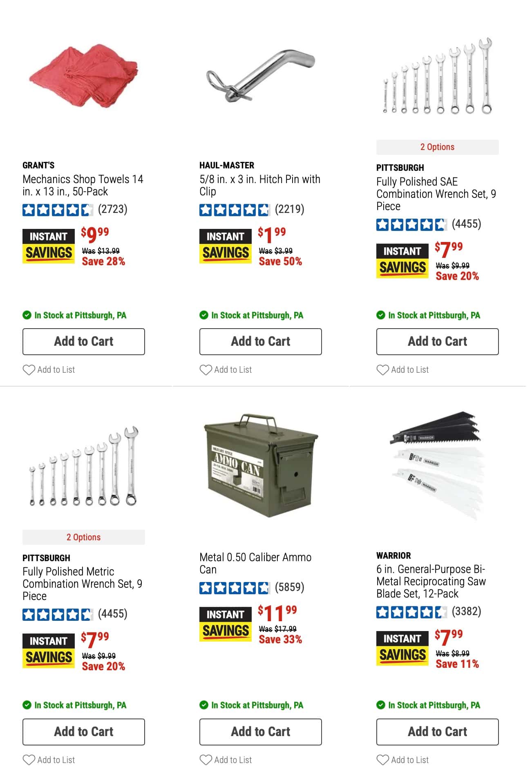Click heart icon for Mechanics Shop Towels

tap(29, 370)
